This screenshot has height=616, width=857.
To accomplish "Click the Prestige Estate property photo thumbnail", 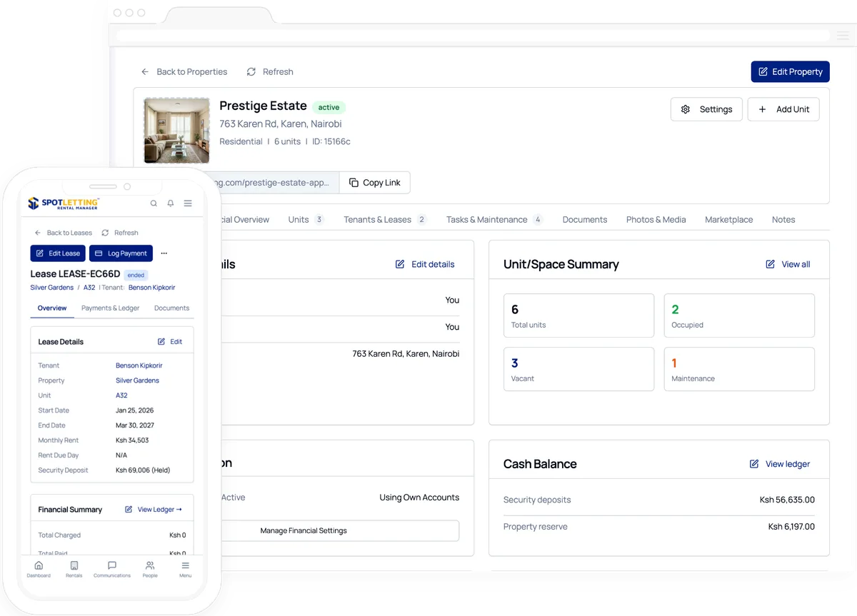I will (176, 131).
